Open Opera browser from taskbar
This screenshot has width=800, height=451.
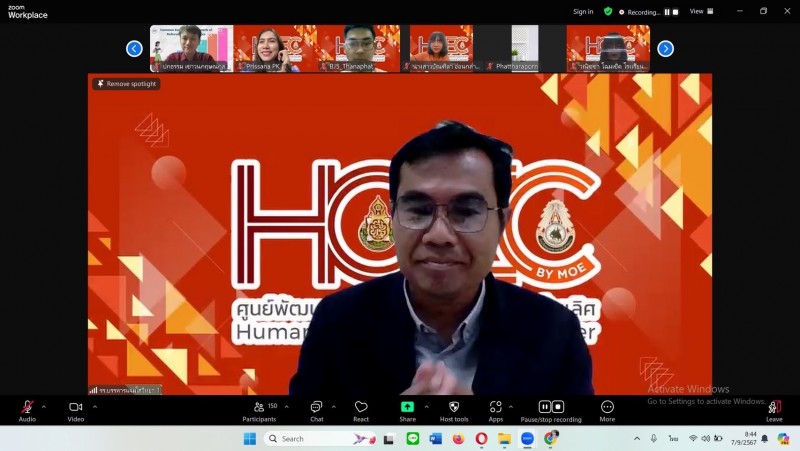(x=481, y=438)
